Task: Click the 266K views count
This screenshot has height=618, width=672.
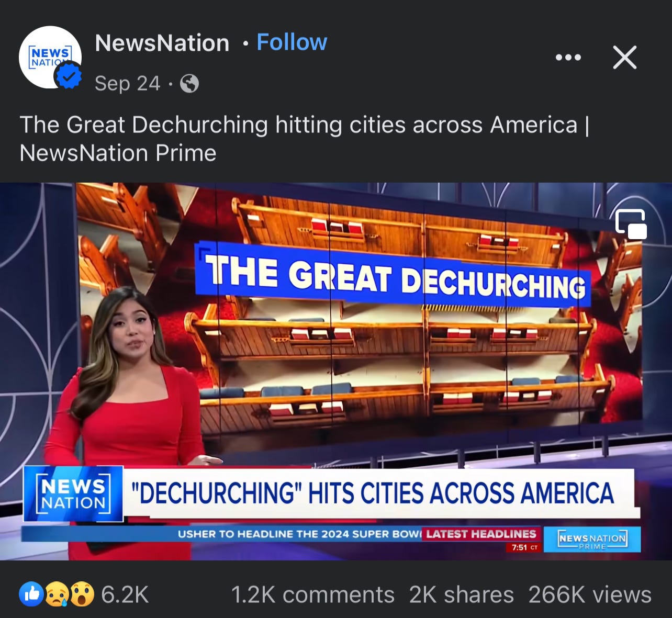Action: [590, 595]
